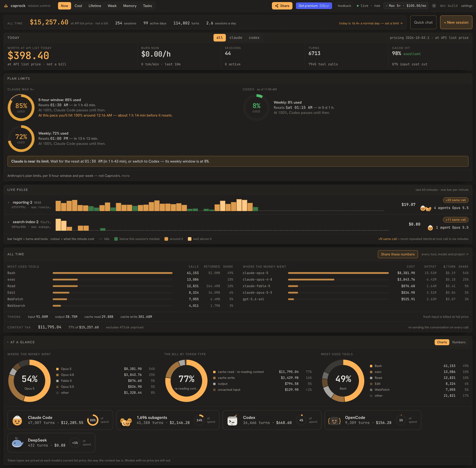The width and height of the screenshot is (476, 468).
Task: Click the '×20 same call' badge
Action: click(x=456, y=200)
